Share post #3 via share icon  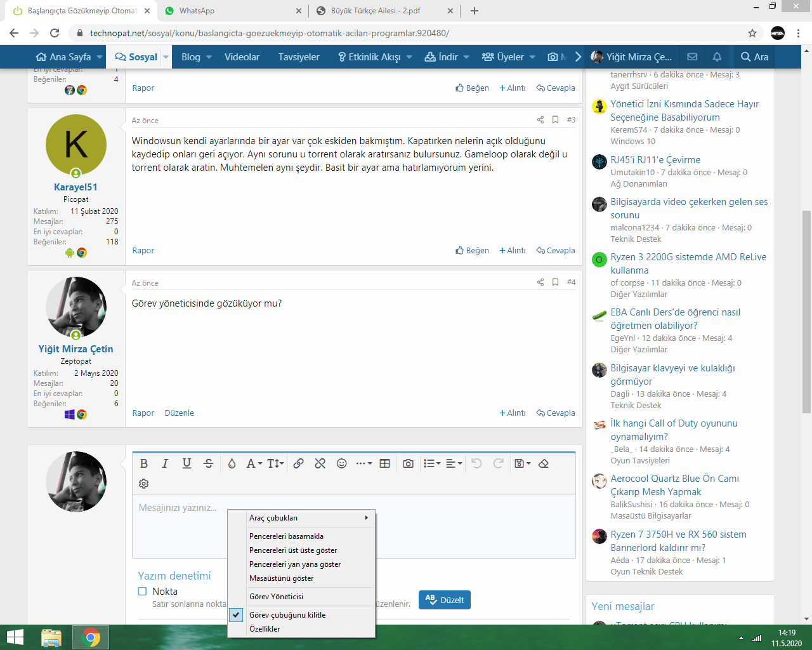click(540, 119)
